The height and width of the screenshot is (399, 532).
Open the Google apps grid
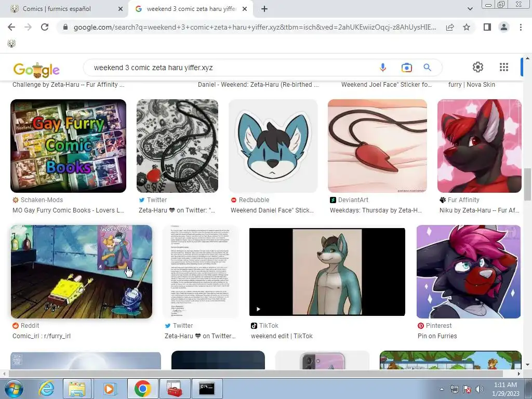(504, 67)
